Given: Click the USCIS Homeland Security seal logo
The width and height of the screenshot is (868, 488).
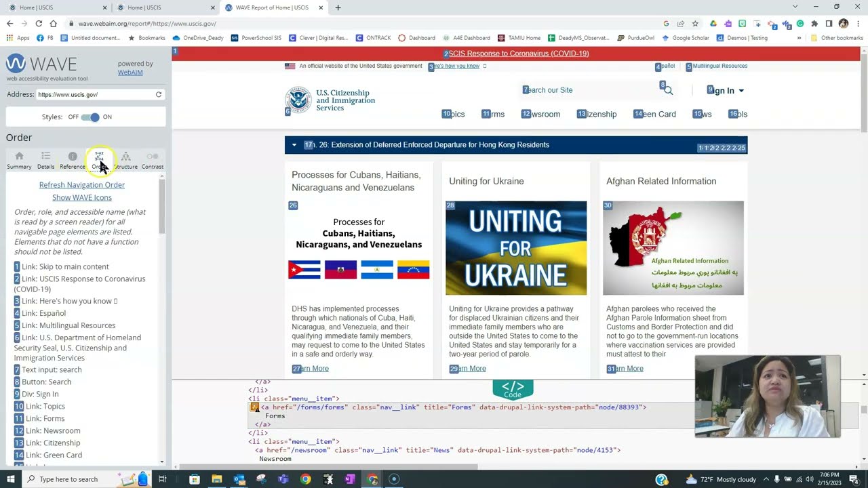Looking at the screenshot, I should click(x=297, y=100).
